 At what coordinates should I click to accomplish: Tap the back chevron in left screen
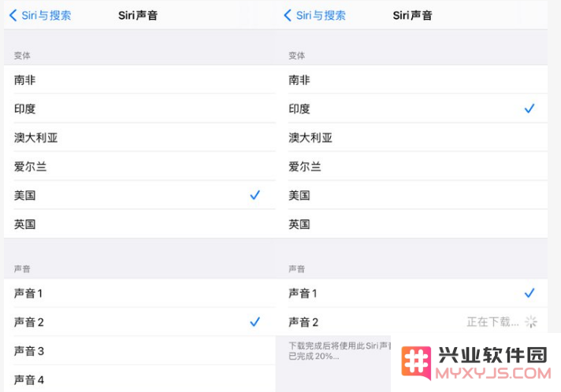point(13,16)
